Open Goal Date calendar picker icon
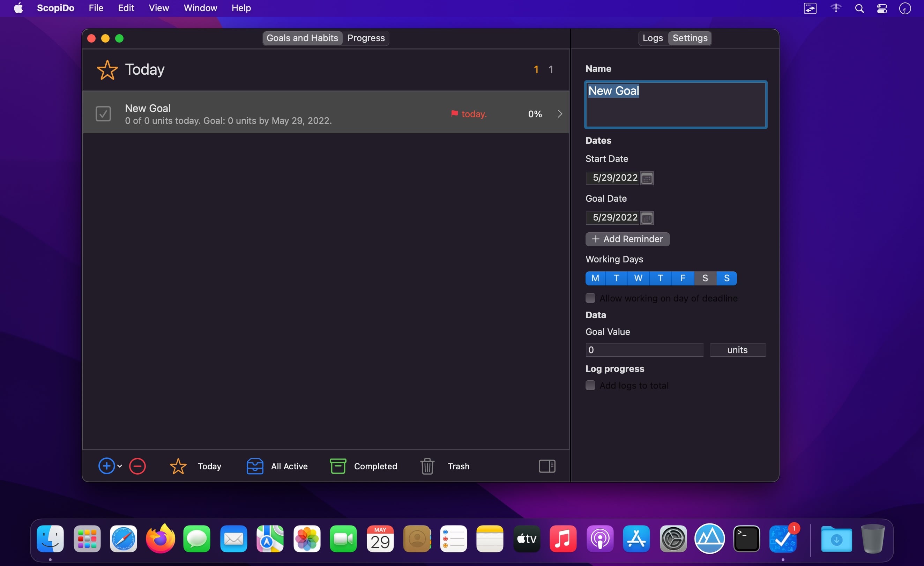Image resolution: width=924 pixels, height=566 pixels. [647, 218]
